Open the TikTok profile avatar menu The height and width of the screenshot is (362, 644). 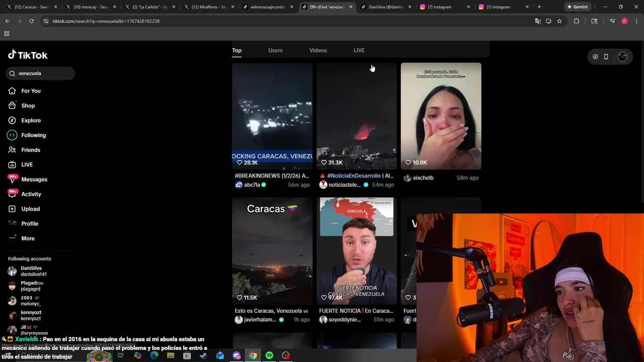coord(622,57)
